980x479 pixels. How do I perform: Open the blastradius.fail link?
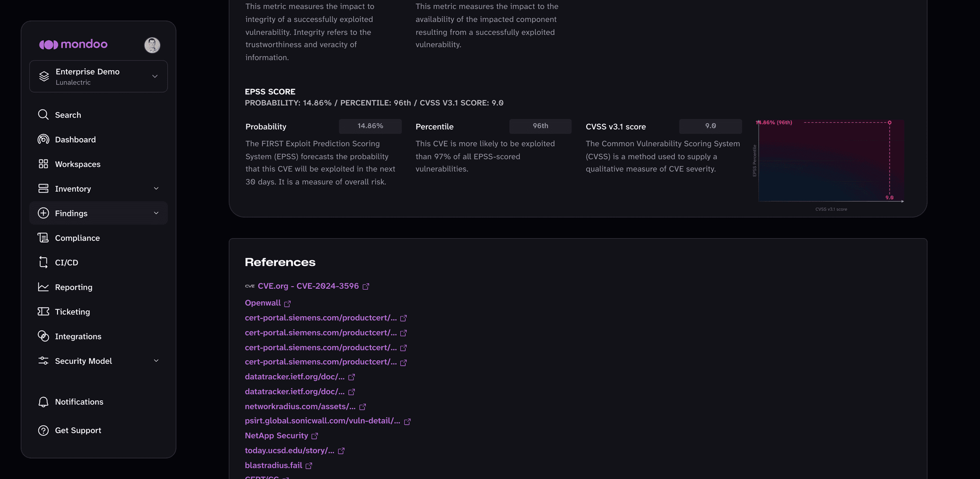click(274, 465)
